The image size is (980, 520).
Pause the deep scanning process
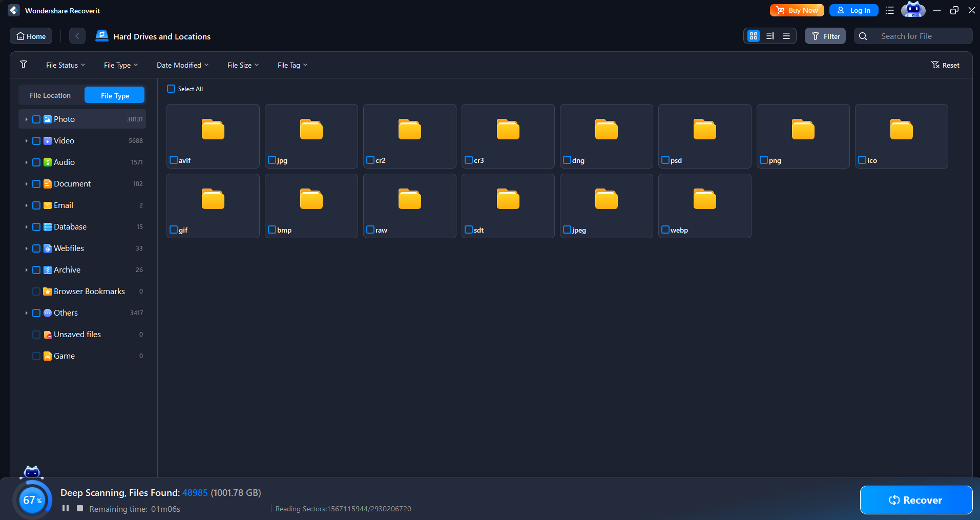pyautogui.click(x=65, y=508)
